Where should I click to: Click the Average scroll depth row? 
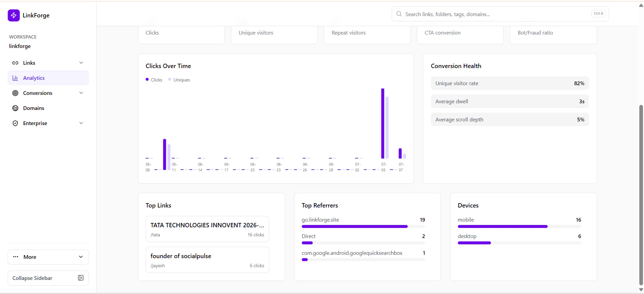510,120
